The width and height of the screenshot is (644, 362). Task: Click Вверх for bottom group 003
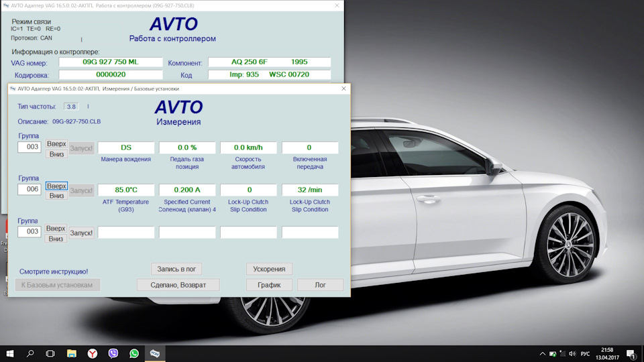click(x=56, y=228)
